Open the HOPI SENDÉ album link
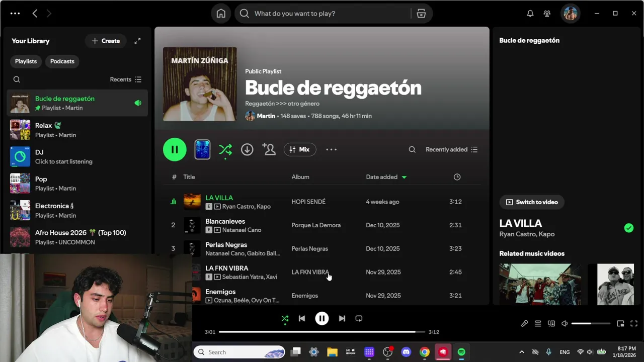The height and width of the screenshot is (362, 644). click(x=308, y=202)
